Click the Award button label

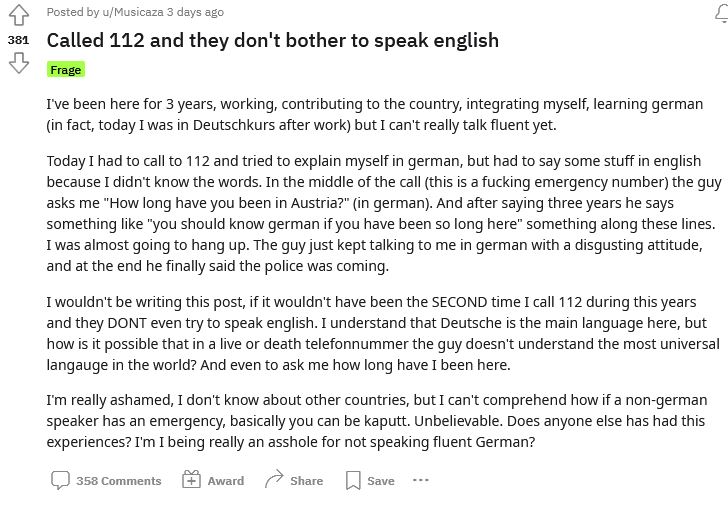[x=226, y=481]
